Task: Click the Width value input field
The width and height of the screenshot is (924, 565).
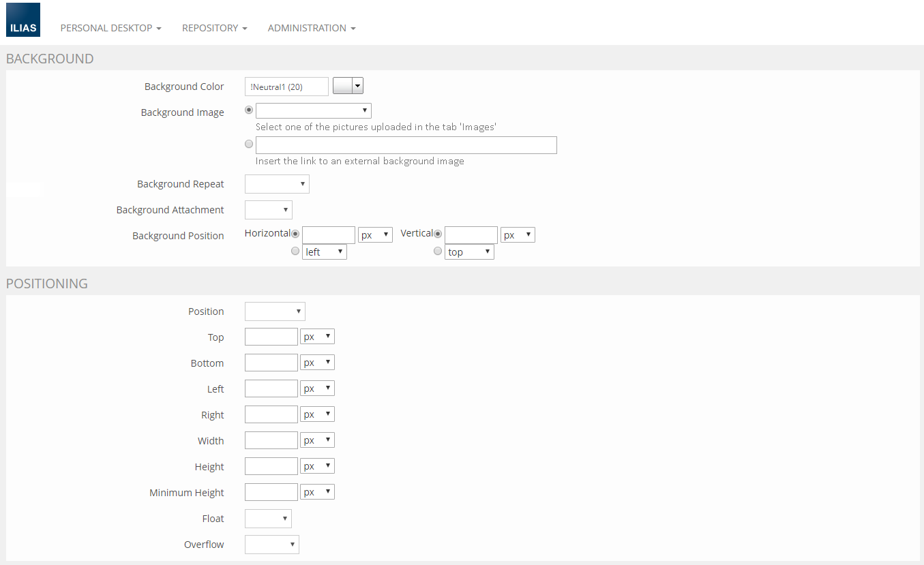Action: 271,440
